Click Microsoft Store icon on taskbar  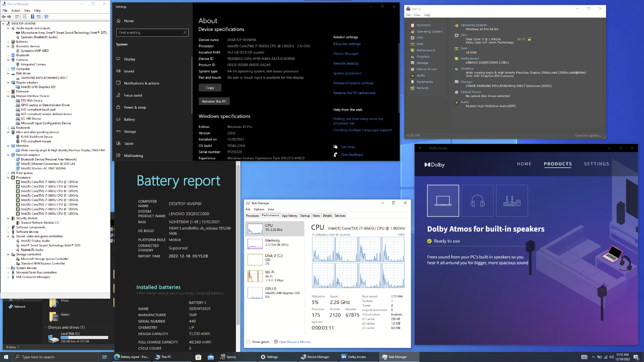[x=198, y=357]
